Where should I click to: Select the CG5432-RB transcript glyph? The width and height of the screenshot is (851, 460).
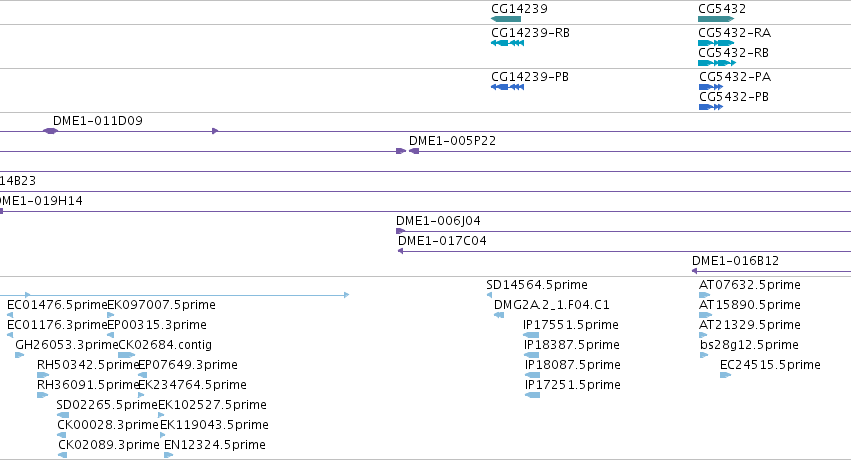tap(717, 63)
